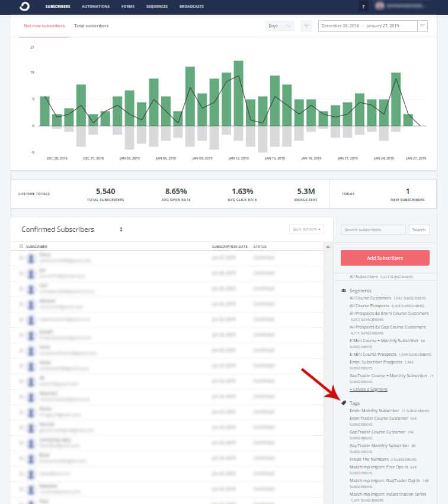Click the Search subscribers input field
The height and width of the screenshot is (504, 448).
click(373, 229)
